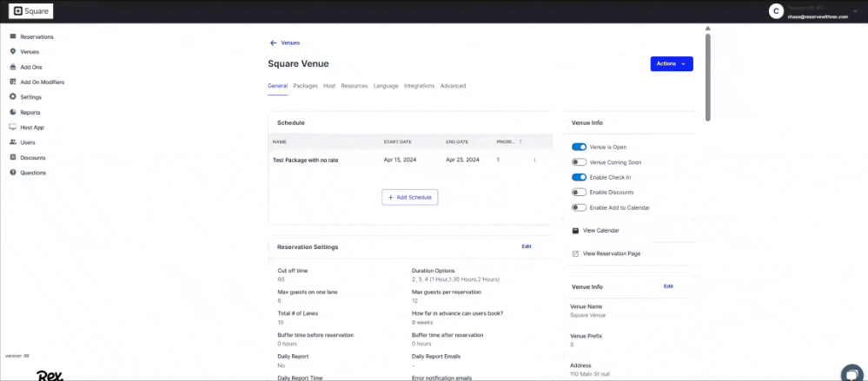Viewport: 868px width, 381px height.
Task: Click the scrollbar up arrow
Action: click(708, 29)
